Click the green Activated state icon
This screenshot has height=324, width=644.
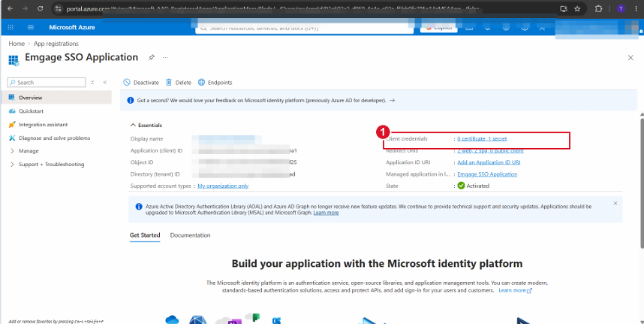click(461, 186)
